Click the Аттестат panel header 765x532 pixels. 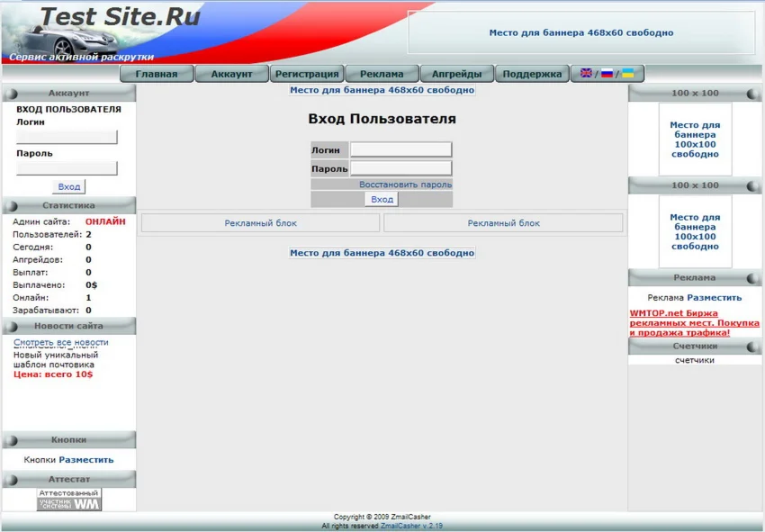pyautogui.click(x=68, y=479)
